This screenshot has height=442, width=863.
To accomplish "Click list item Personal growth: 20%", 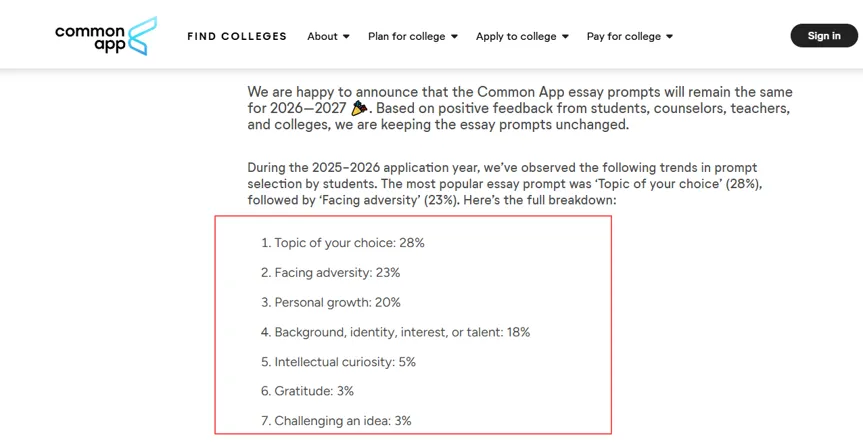I will coord(331,302).
